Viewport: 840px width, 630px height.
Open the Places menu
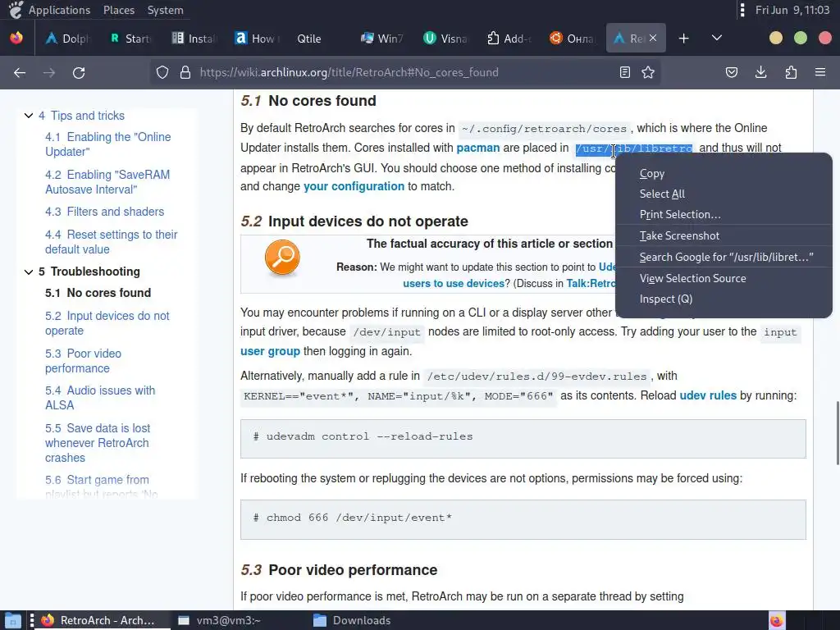[x=119, y=10]
